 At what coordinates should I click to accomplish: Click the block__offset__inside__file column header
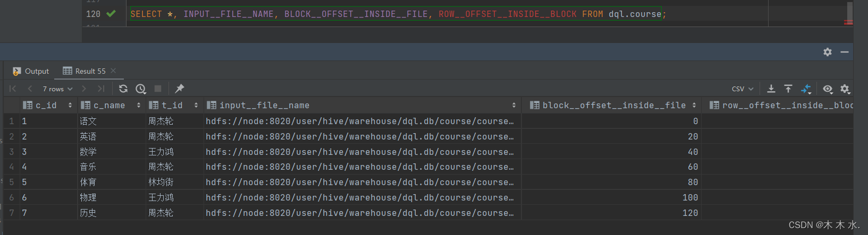click(611, 105)
